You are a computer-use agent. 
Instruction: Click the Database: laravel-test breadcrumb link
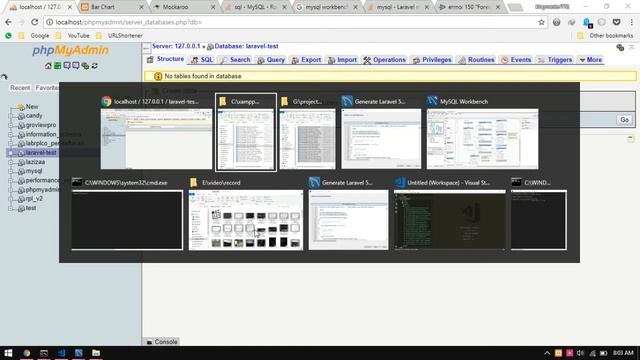tap(246, 46)
